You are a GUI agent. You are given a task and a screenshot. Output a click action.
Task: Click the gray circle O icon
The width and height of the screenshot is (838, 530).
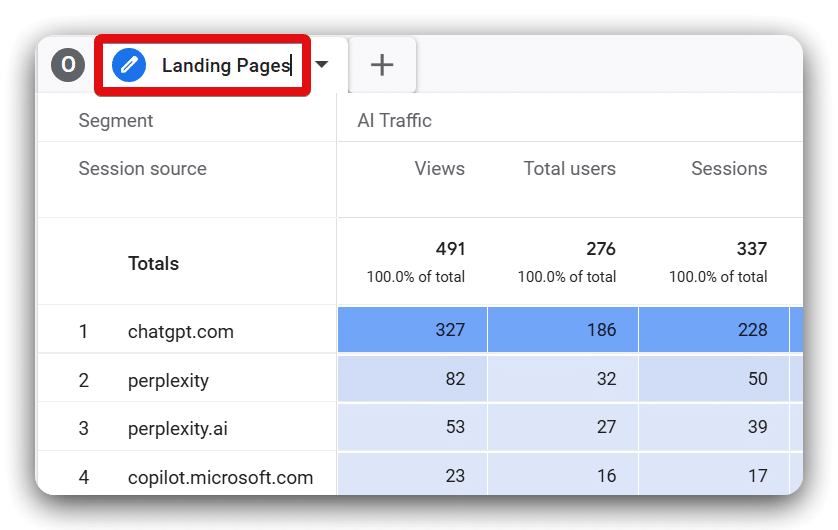coord(68,66)
